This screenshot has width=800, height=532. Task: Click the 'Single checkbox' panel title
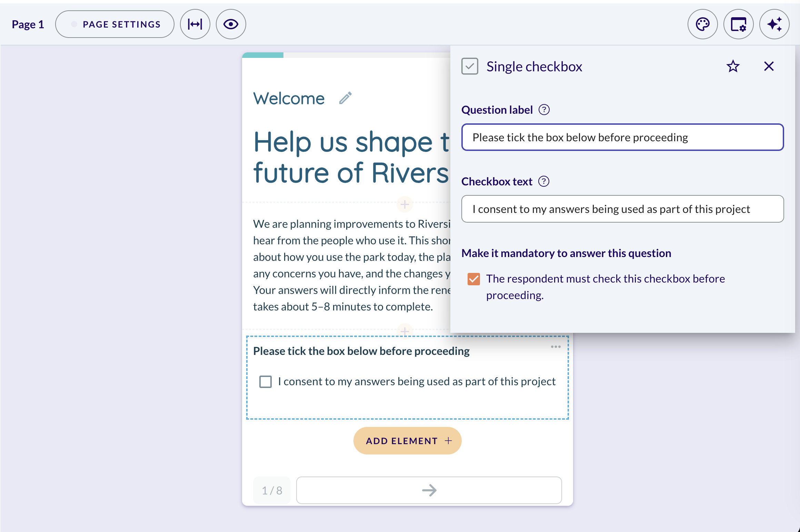point(534,66)
